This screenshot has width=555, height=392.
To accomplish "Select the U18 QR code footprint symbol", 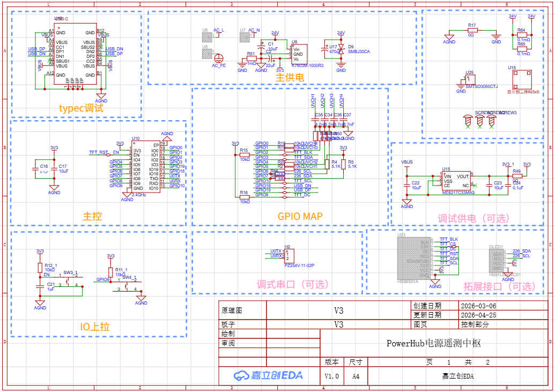I will click(x=522, y=80).
